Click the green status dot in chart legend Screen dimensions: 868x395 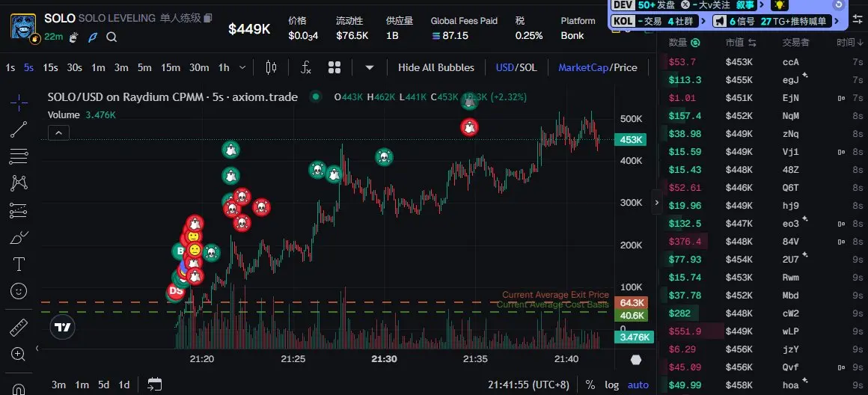316,97
